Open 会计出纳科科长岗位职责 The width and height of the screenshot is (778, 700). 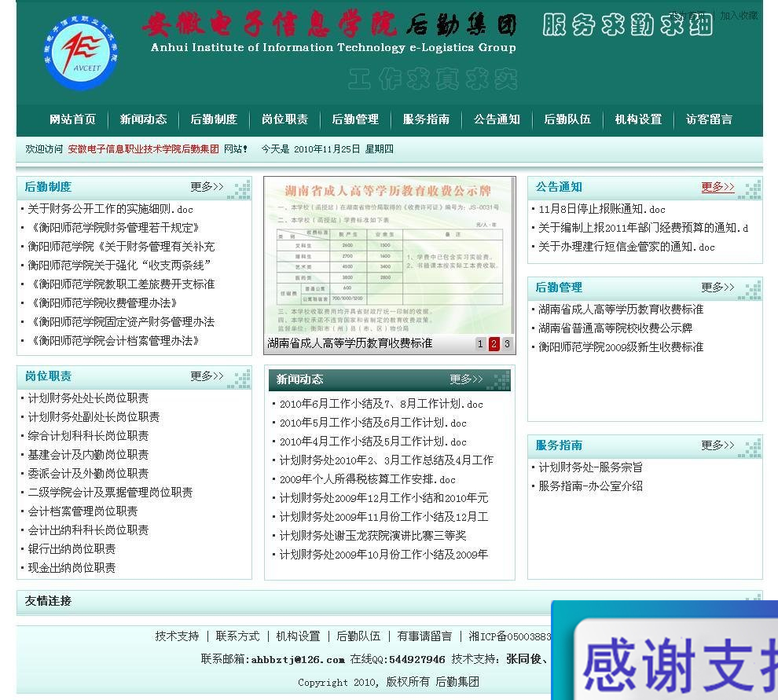(x=88, y=530)
